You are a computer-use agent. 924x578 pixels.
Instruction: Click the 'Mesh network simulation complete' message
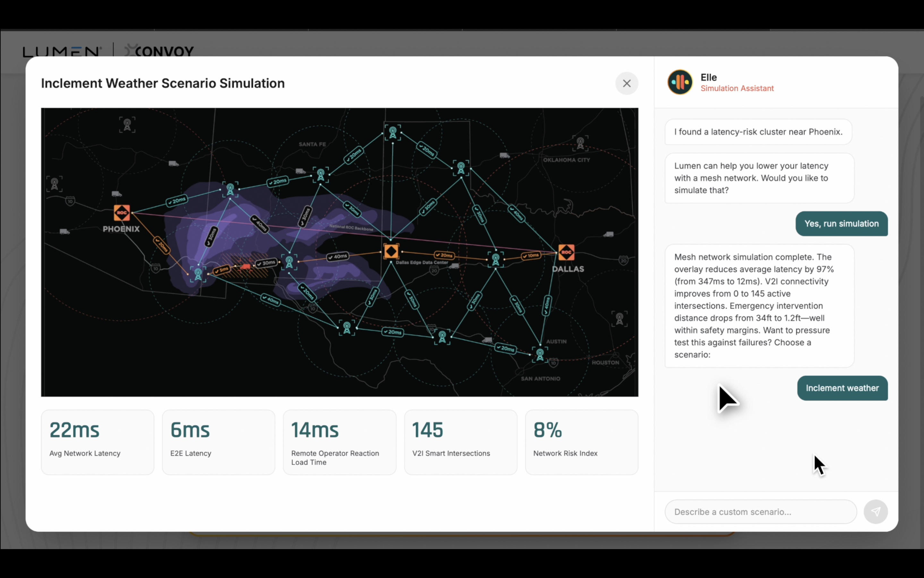(x=759, y=306)
